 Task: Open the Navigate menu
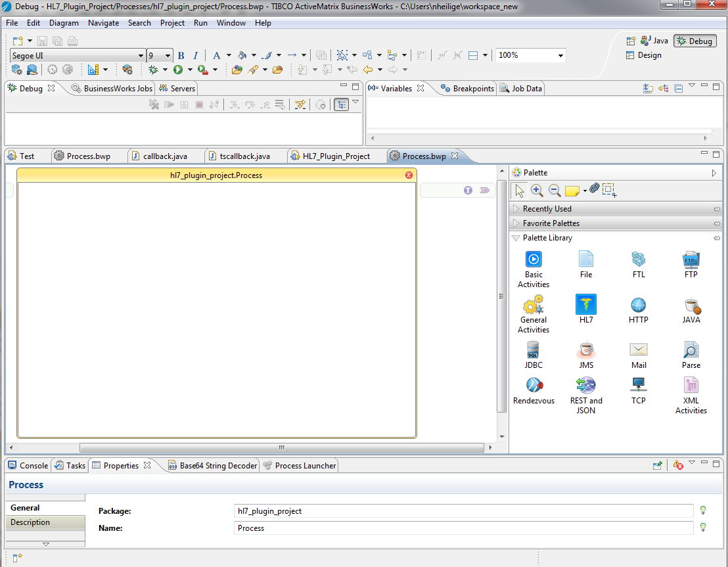point(103,23)
